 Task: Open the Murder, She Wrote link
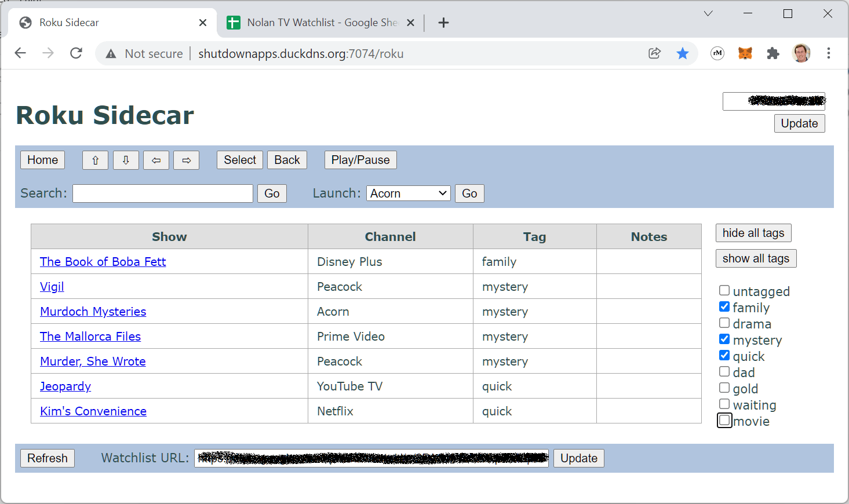93,361
